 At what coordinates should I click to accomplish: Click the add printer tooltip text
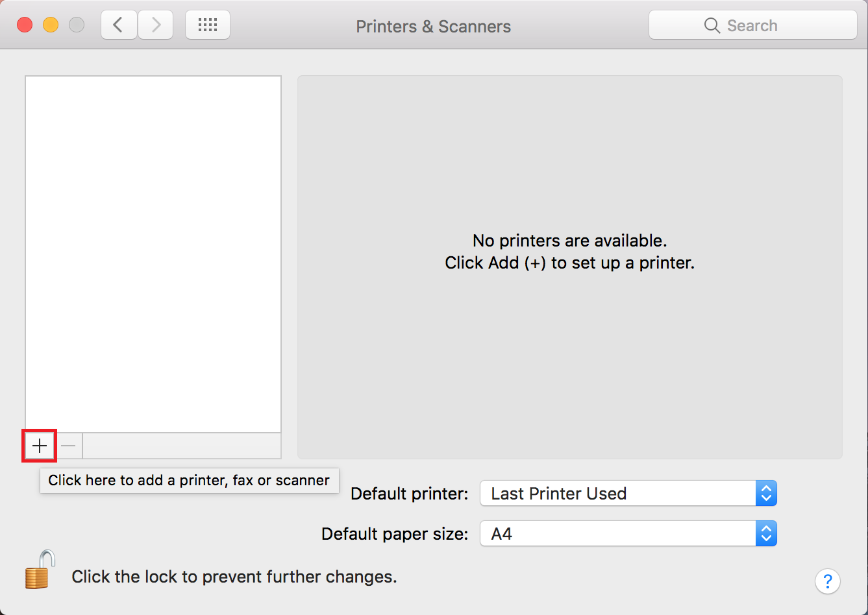coord(189,481)
